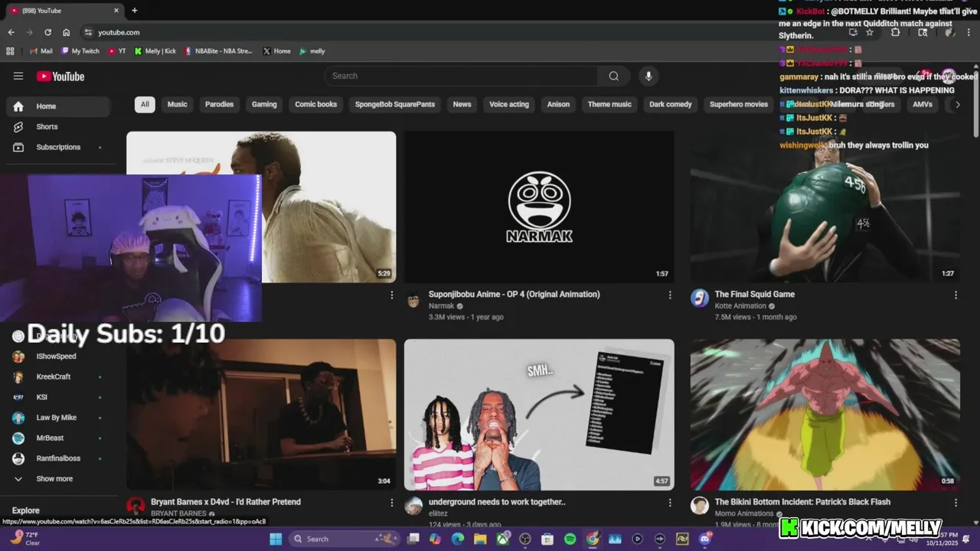
Task: Open File Explorer from the taskbar
Action: [480, 539]
